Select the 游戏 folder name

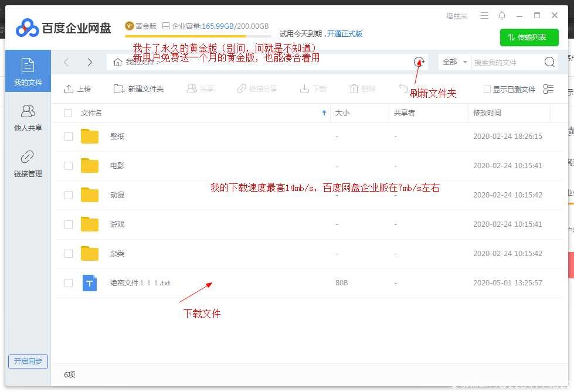(x=117, y=224)
